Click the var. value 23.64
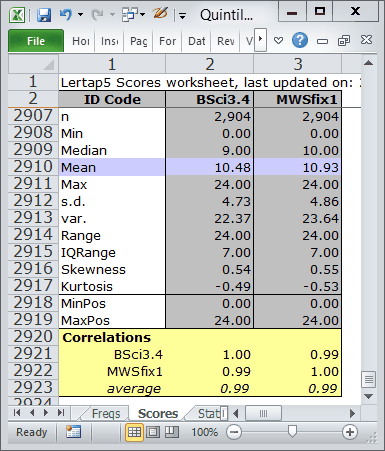Image resolution: width=385 pixels, height=451 pixels. coord(298,218)
